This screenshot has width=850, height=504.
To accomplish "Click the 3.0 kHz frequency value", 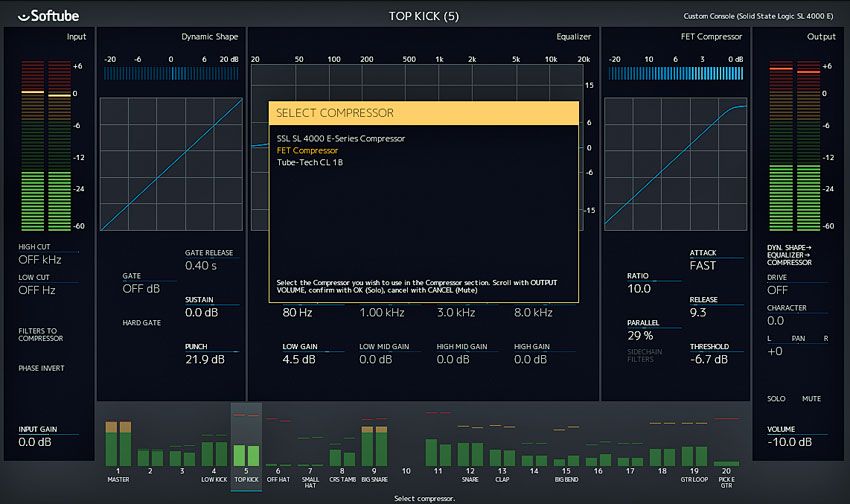I will point(456,313).
